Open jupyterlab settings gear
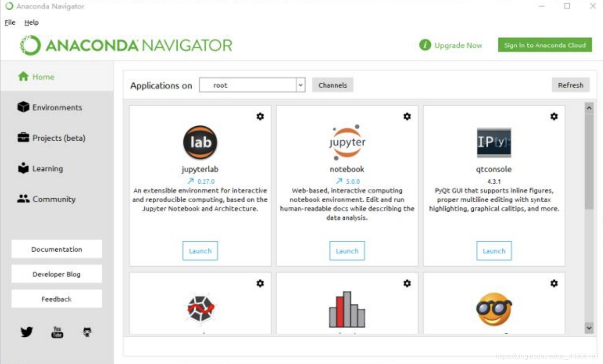Viewport: 603px width, 364px height. click(x=260, y=117)
